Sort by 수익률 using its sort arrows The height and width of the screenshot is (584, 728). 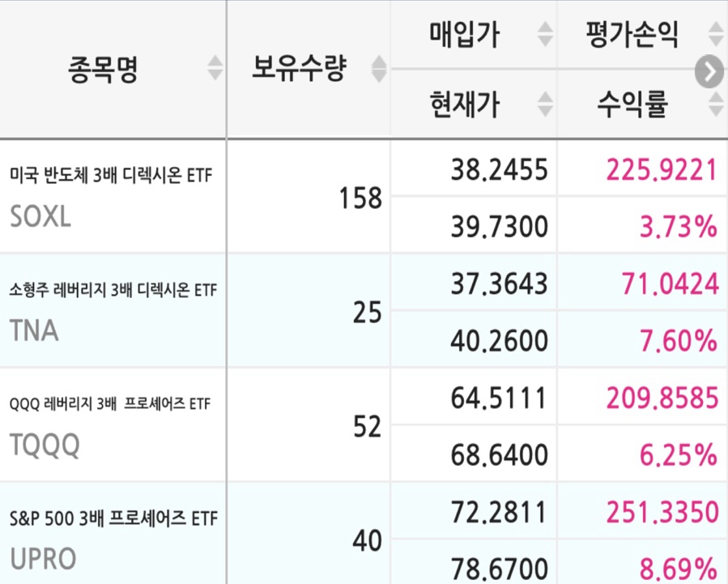[716, 104]
